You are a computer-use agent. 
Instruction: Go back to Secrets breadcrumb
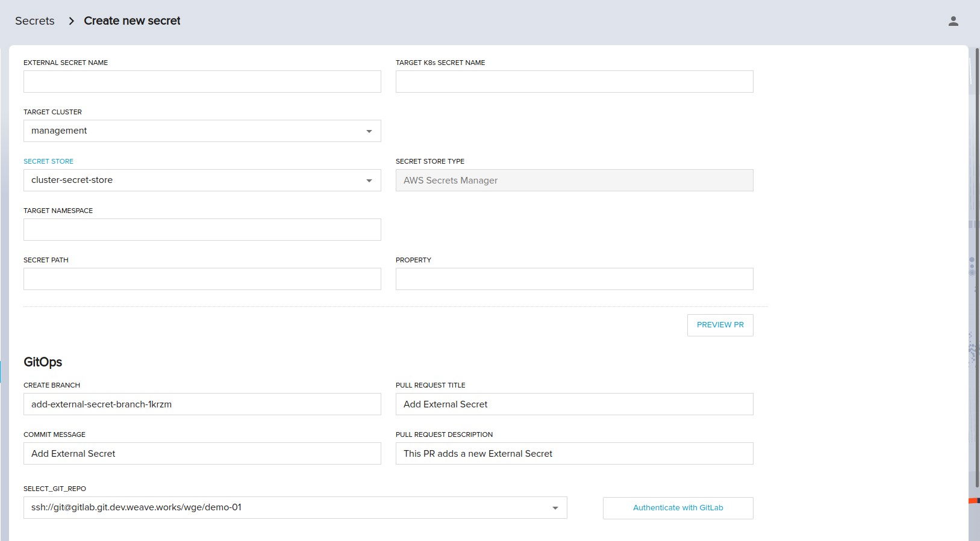[35, 21]
